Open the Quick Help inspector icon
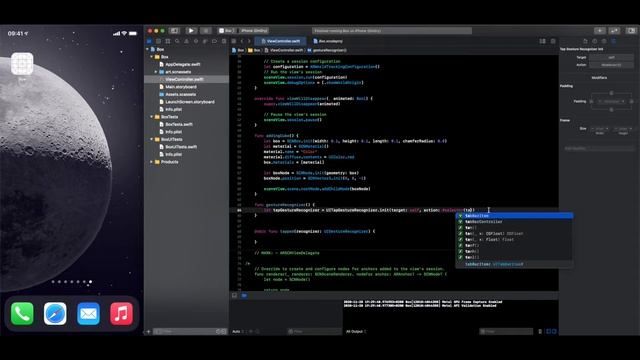Image resolution: width=640 pixels, height=360 pixels. [x=604, y=41]
